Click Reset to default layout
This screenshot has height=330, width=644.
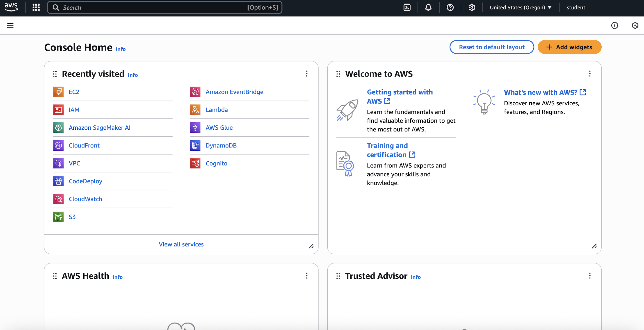(x=491, y=47)
